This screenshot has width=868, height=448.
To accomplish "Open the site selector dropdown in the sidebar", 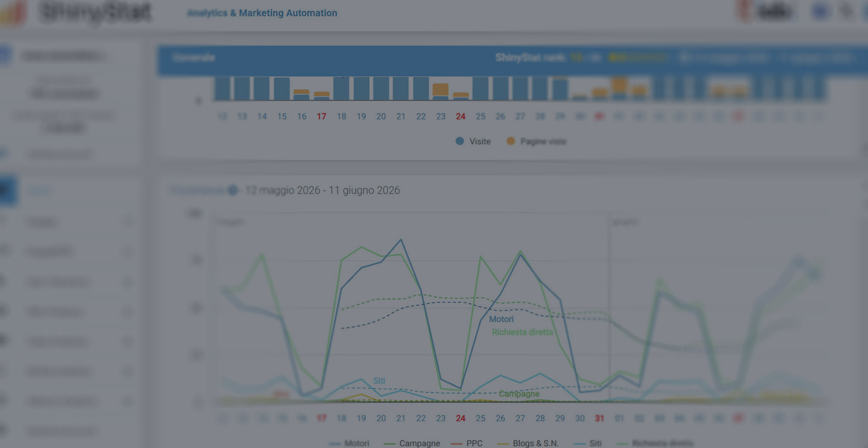I will tap(64, 56).
